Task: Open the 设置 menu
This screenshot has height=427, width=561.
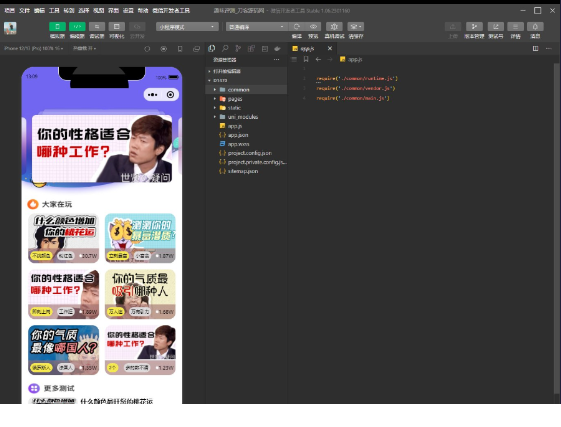Action: [x=128, y=10]
